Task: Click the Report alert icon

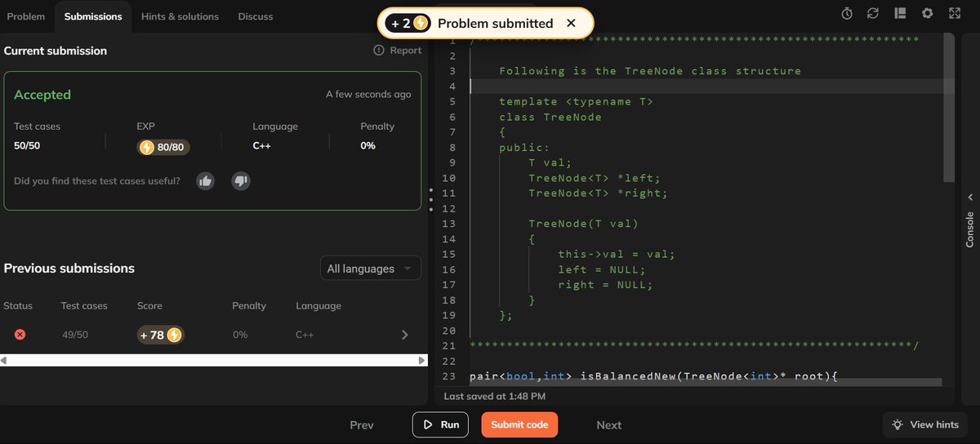Action: pyautogui.click(x=379, y=51)
